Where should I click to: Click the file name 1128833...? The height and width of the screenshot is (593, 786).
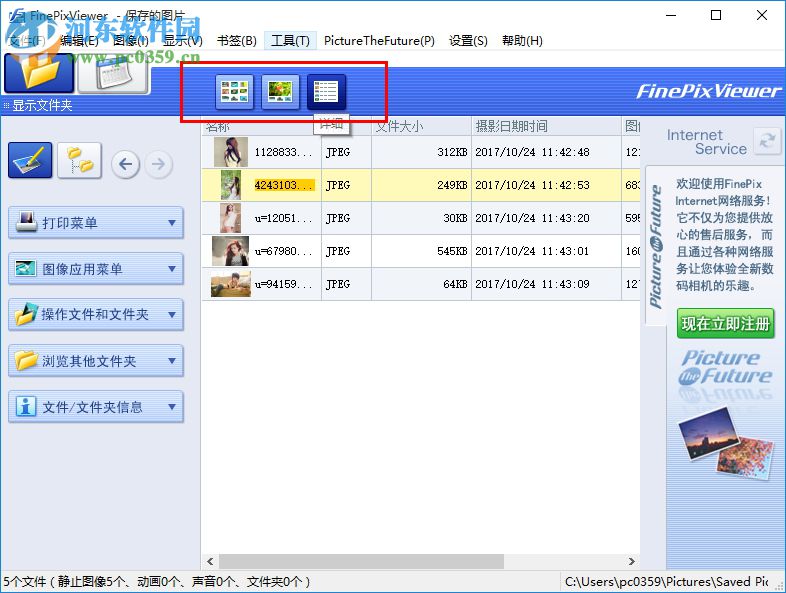coord(283,152)
